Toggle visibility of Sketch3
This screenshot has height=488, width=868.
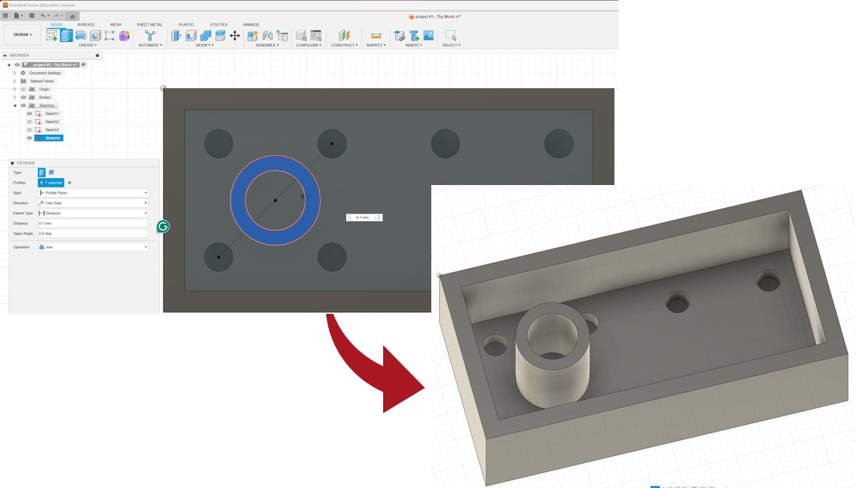pyautogui.click(x=29, y=130)
